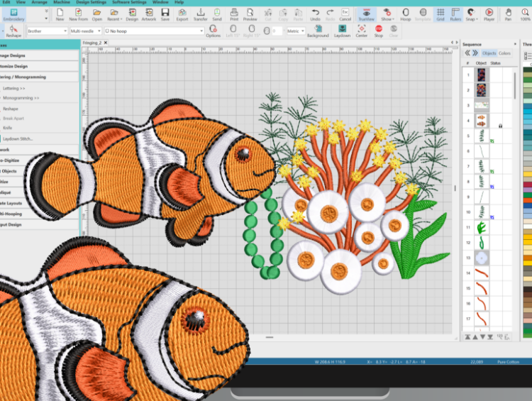The image size is (532, 401).
Task: Expand the Multi-Hooping toolbox section
Action: 39,214
